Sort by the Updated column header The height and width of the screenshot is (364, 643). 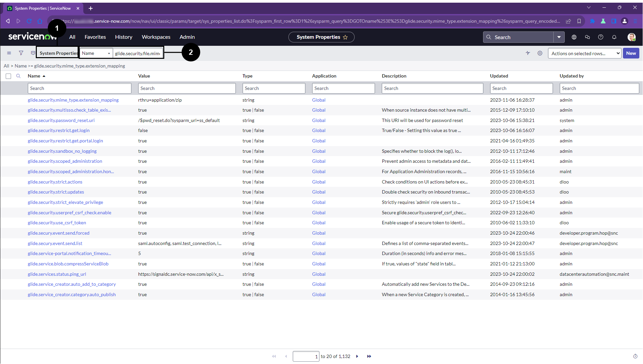499,76
